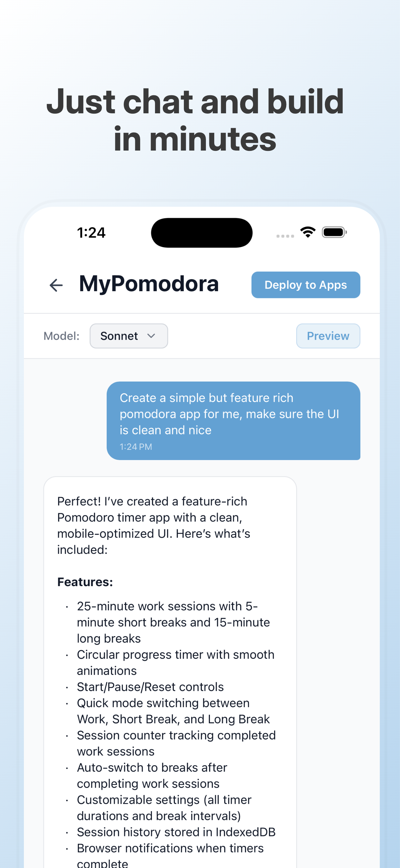This screenshot has height=868, width=400.
Task: Tap the Dynamic Island at the top
Action: point(201,233)
